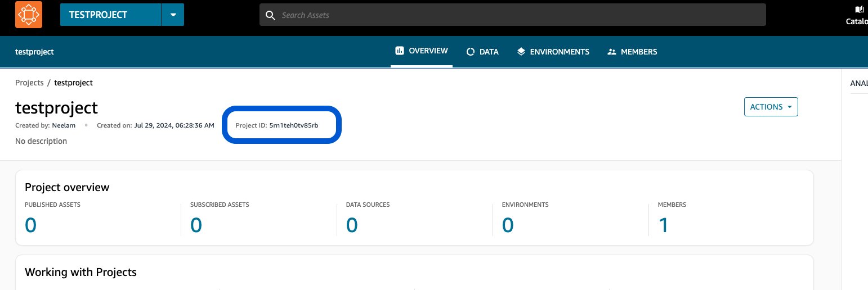The image size is (868, 290).
Task: Click the SUBSCRIBED ASSETS label
Action: point(220,205)
